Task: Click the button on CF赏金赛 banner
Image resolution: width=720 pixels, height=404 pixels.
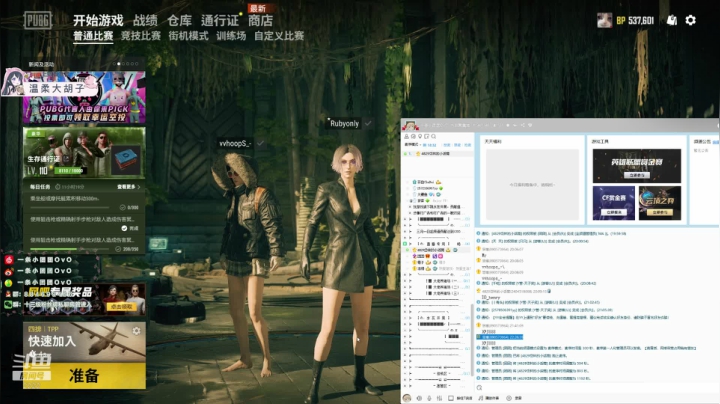Action: tap(614, 212)
